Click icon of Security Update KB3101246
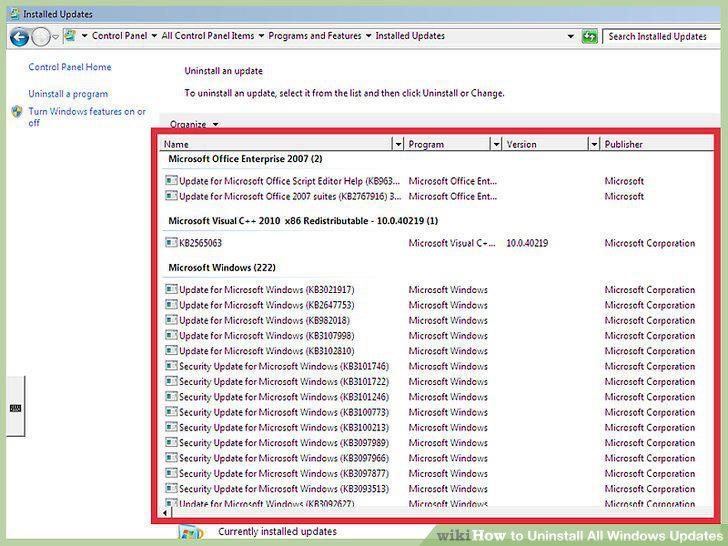728x546 pixels. coord(171,396)
